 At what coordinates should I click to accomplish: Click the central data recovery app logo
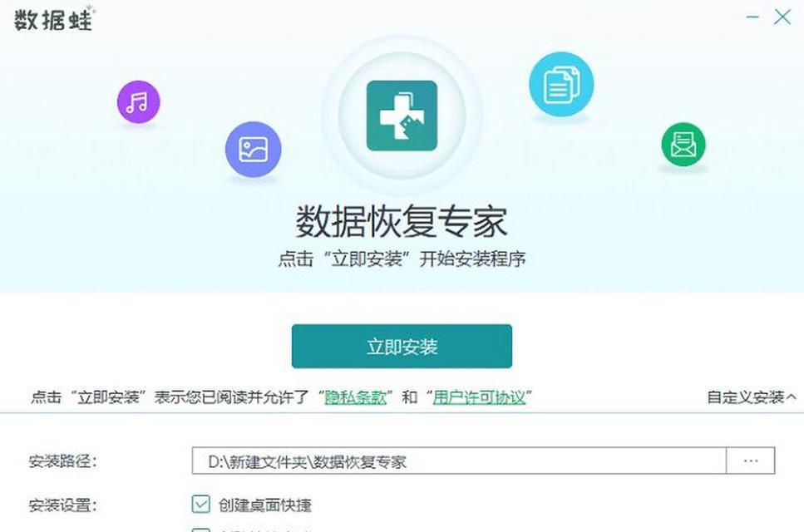tap(402, 116)
